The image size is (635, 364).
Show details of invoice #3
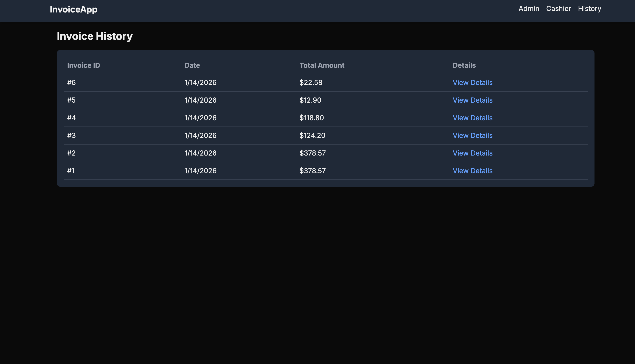[472, 136]
